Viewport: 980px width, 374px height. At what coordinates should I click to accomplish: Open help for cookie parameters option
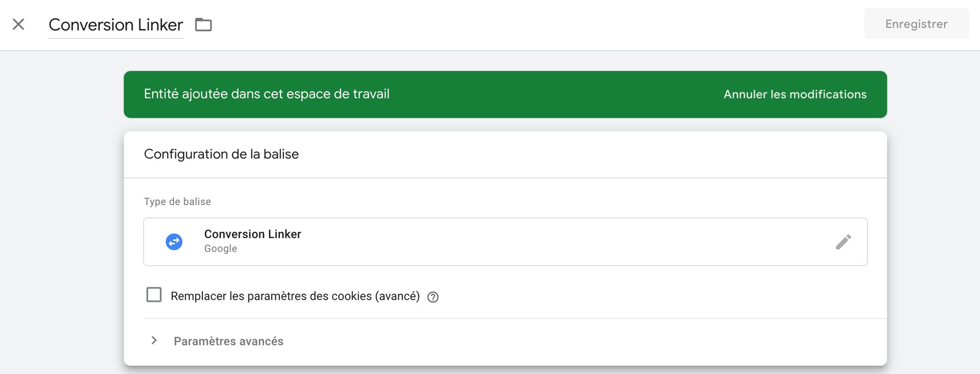[433, 297]
